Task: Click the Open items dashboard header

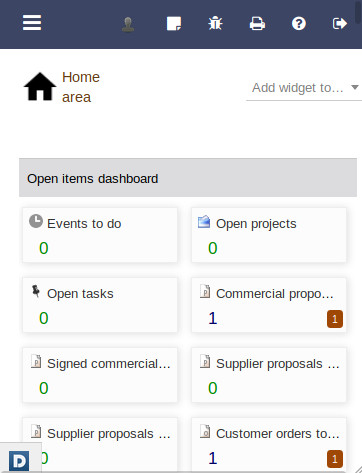Action: tap(188, 178)
